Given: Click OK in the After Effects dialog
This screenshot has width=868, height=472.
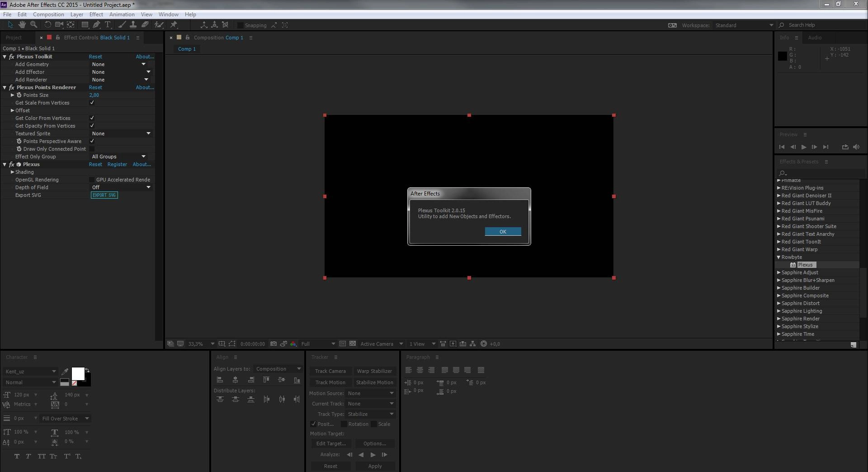Looking at the screenshot, I should click(x=503, y=232).
